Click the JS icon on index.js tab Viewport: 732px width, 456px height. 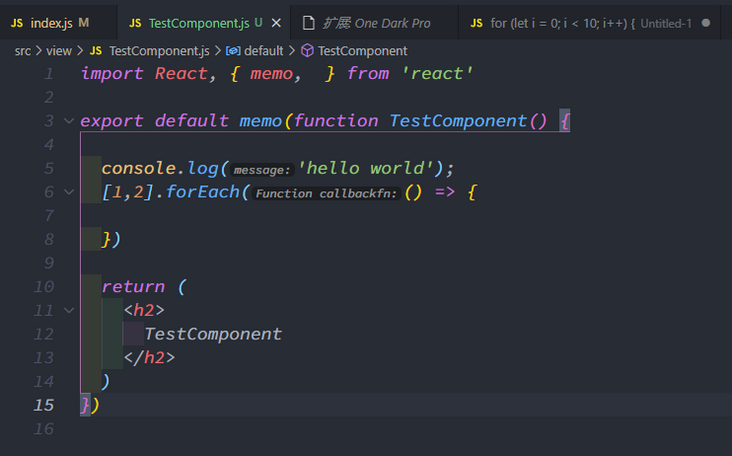pos(17,23)
